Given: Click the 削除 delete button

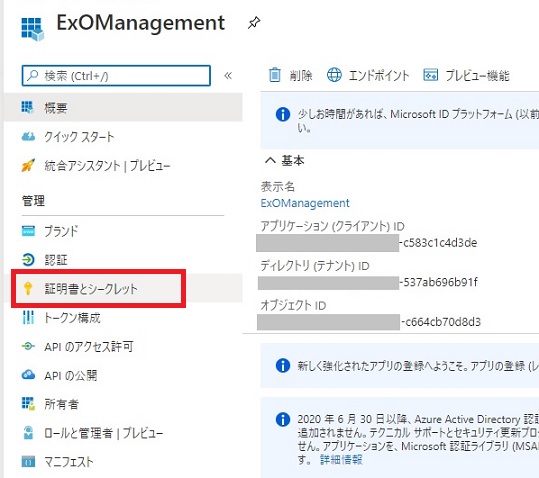Looking at the screenshot, I should (x=290, y=75).
